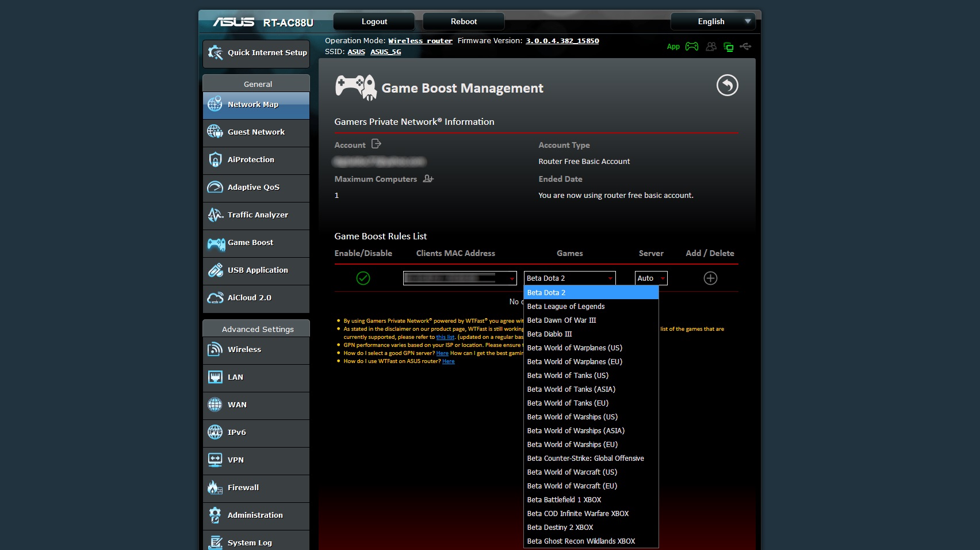Open Network Map page
980x550 pixels.
[256, 105]
